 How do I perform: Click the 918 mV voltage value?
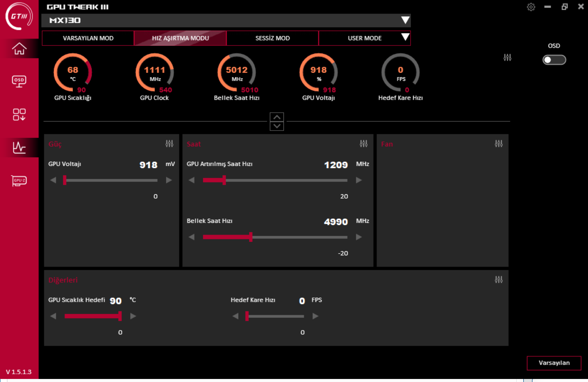click(x=148, y=165)
